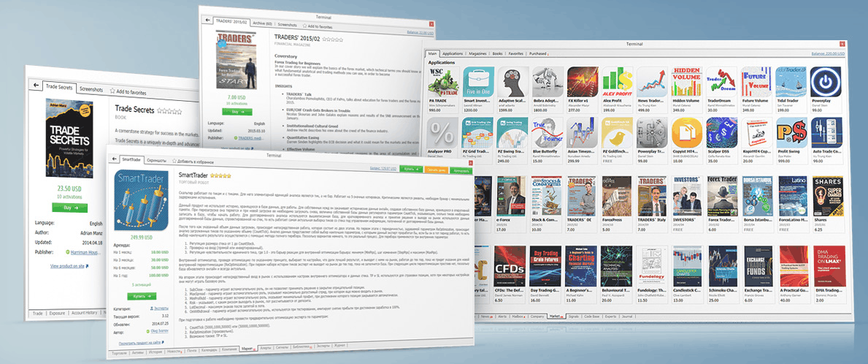Open Shares magazine cover
Screen dimensions: 868x364
tap(826, 197)
